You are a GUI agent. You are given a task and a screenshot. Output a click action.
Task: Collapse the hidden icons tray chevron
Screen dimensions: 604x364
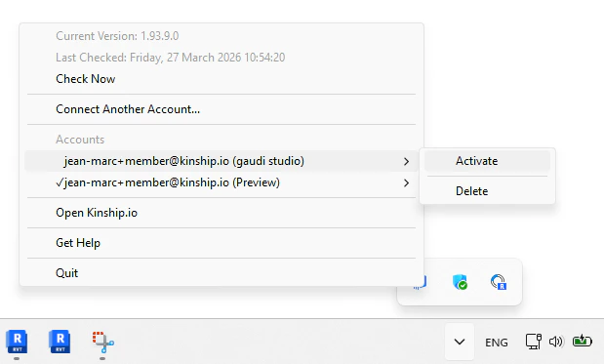click(x=460, y=342)
